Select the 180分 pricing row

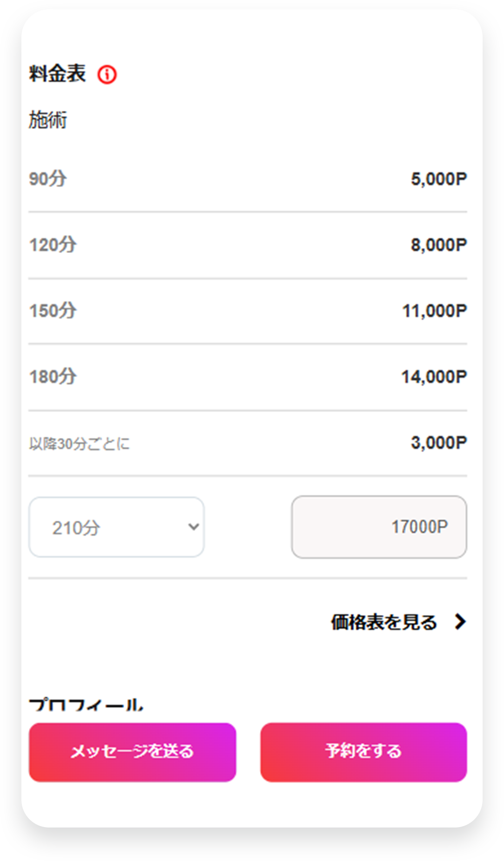coord(249,376)
